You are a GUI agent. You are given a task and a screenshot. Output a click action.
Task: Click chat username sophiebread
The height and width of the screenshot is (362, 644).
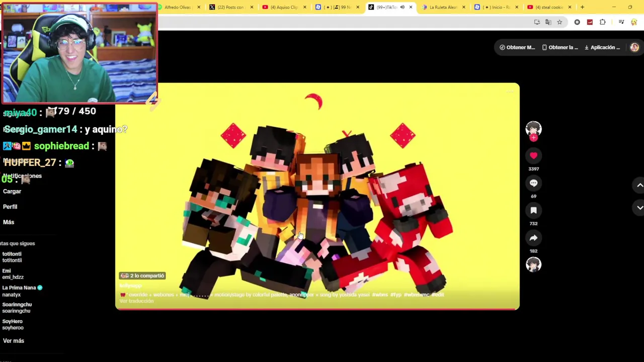tap(61, 146)
